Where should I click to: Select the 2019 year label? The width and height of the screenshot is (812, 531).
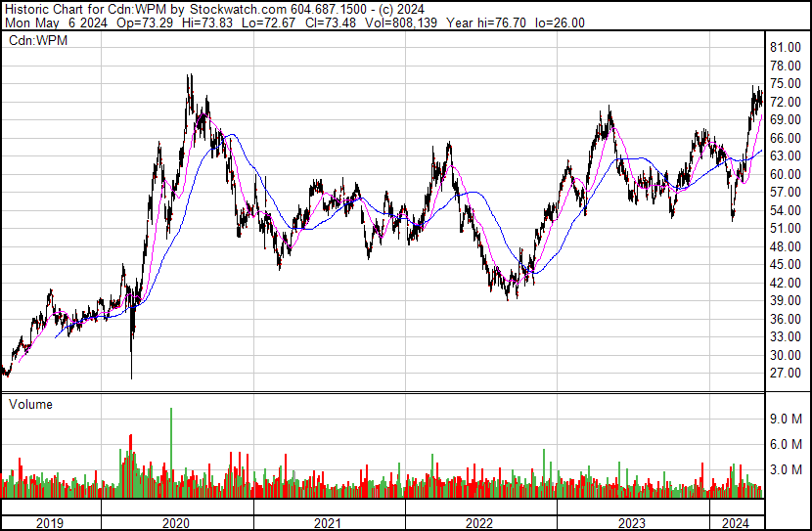[x=50, y=523]
